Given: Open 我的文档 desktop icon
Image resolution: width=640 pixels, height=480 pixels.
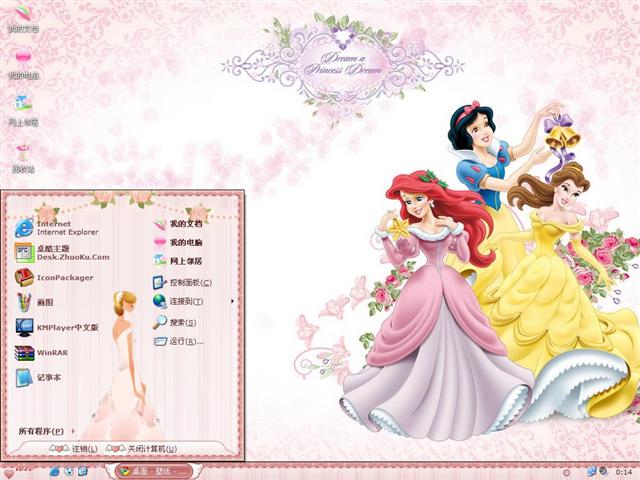Looking at the screenshot, I should 24,17.
